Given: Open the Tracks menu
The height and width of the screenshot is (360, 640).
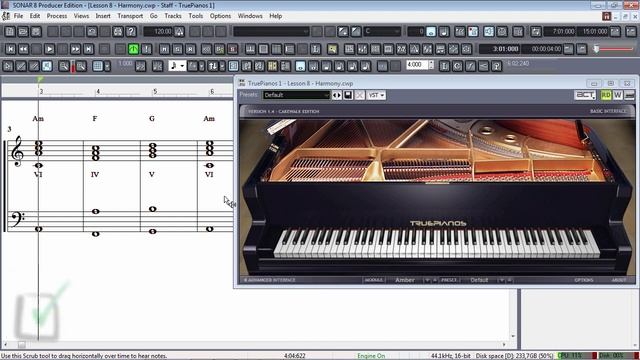Looking at the screenshot, I should (x=173, y=16).
